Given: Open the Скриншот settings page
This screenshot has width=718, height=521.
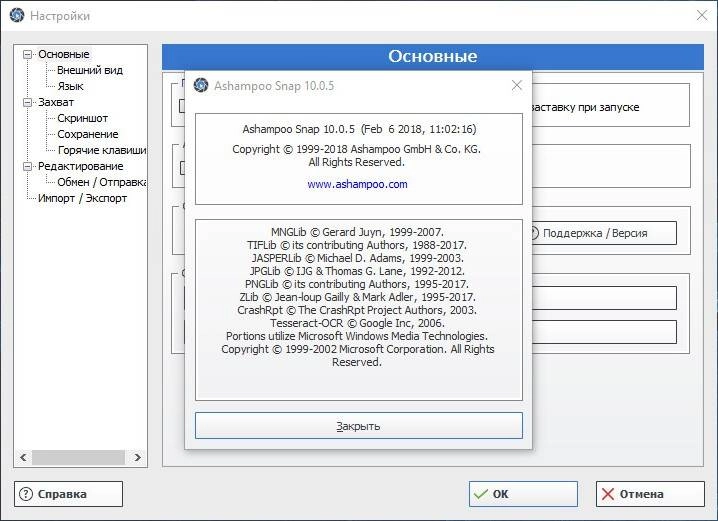Looking at the screenshot, I should (x=82, y=118).
